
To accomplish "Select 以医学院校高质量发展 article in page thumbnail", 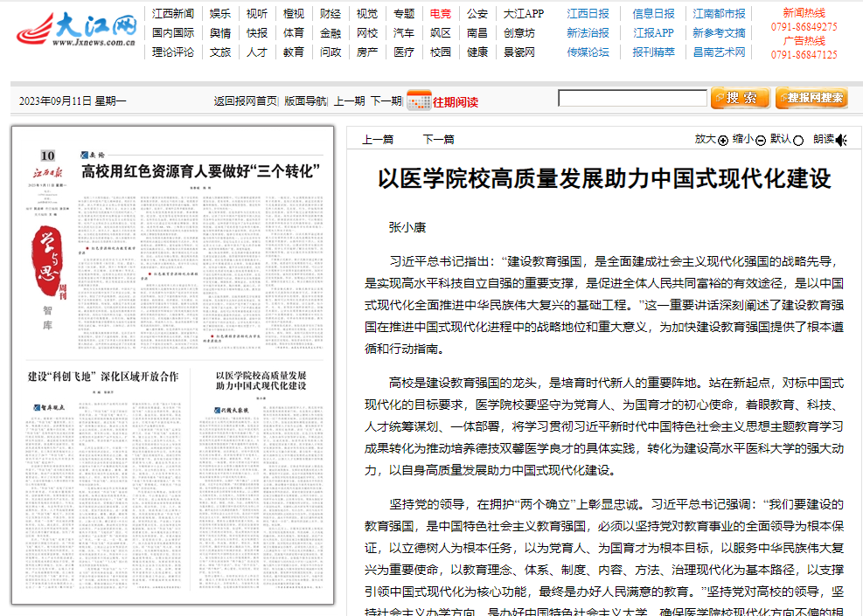I will point(261,381).
